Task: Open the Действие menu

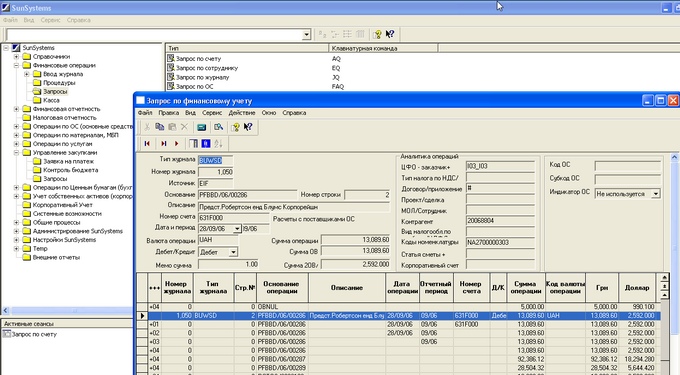Action: coord(242,113)
